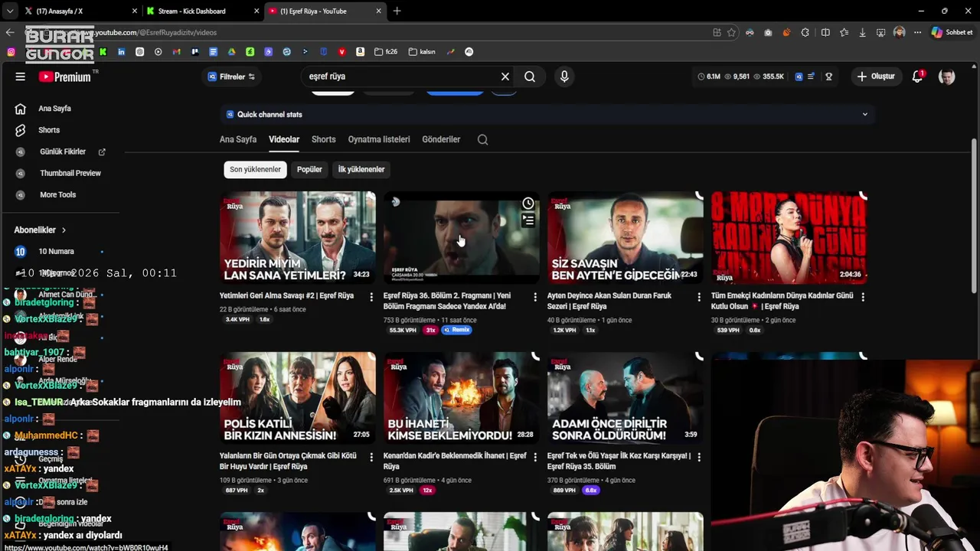This screenshot has height=551, width=980.
Task: Switch to Gönderiler channel tab
Action: (441, 139)
